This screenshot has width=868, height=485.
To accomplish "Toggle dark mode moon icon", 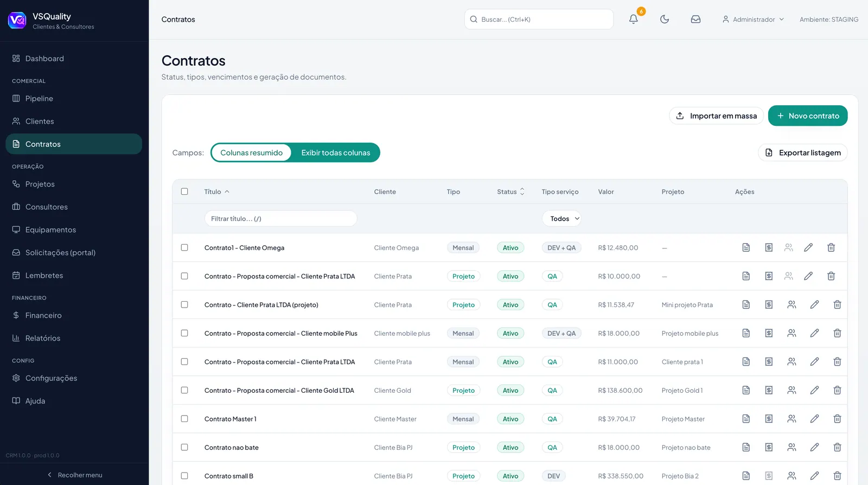I will (665, 20).
